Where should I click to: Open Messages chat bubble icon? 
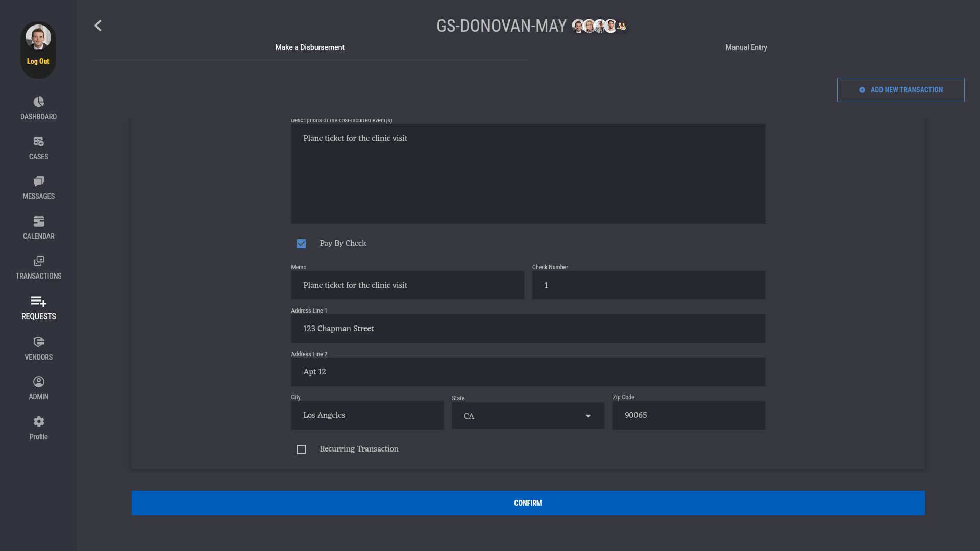(39, 182)
